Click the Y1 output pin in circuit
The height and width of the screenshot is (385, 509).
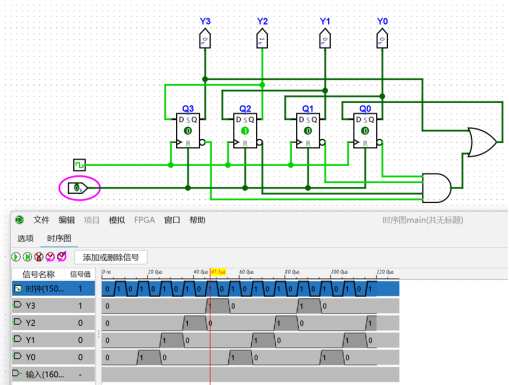[x=325, y=39]
